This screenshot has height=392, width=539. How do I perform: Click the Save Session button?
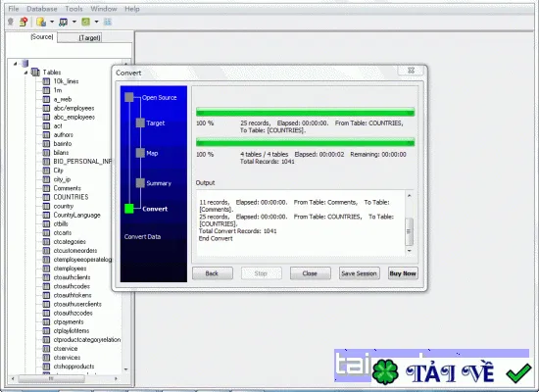point(360,273)
